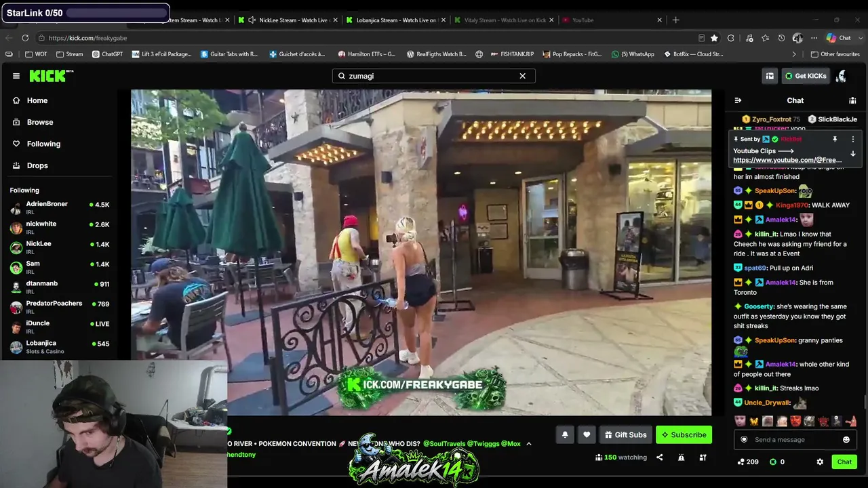Click the Gift Subs button
868x488 pixels.
[625, 434]
